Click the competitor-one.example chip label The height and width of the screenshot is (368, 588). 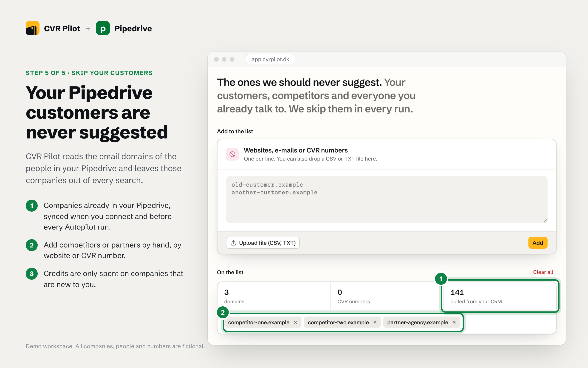(259, 322)
